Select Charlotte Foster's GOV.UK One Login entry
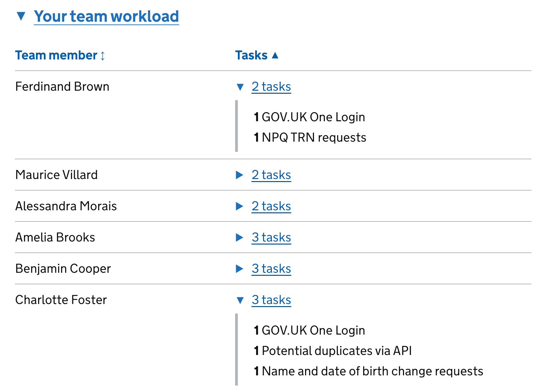 pyautogui.click(x=310, y=330)
